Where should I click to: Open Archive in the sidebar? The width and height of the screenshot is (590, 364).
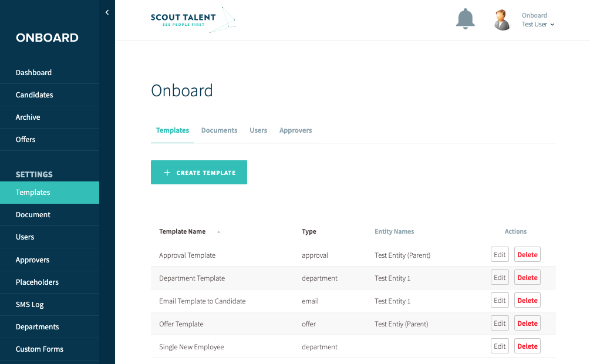point(50,117)
